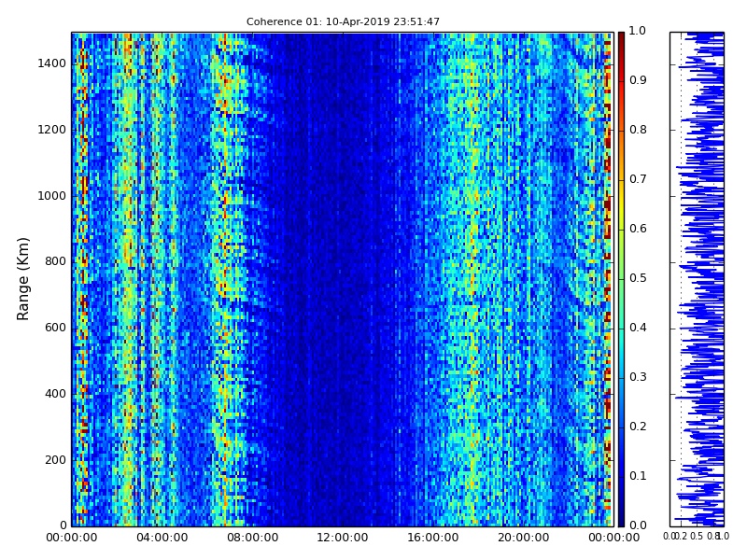Click the 'Range (Km)' y-axis label
This screenshot has width=747, height=560.
(x=22, y=279)
